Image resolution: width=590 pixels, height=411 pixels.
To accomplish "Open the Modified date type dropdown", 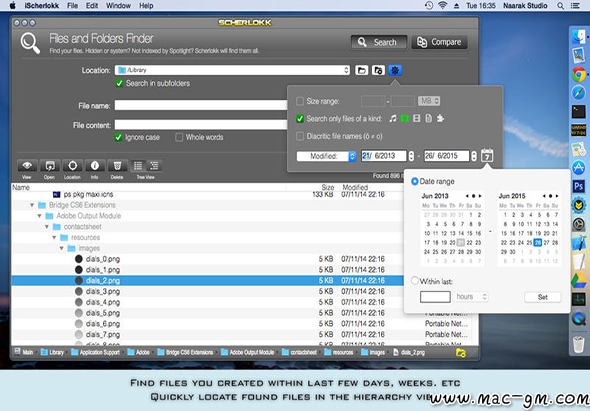I will coord(326,156).
